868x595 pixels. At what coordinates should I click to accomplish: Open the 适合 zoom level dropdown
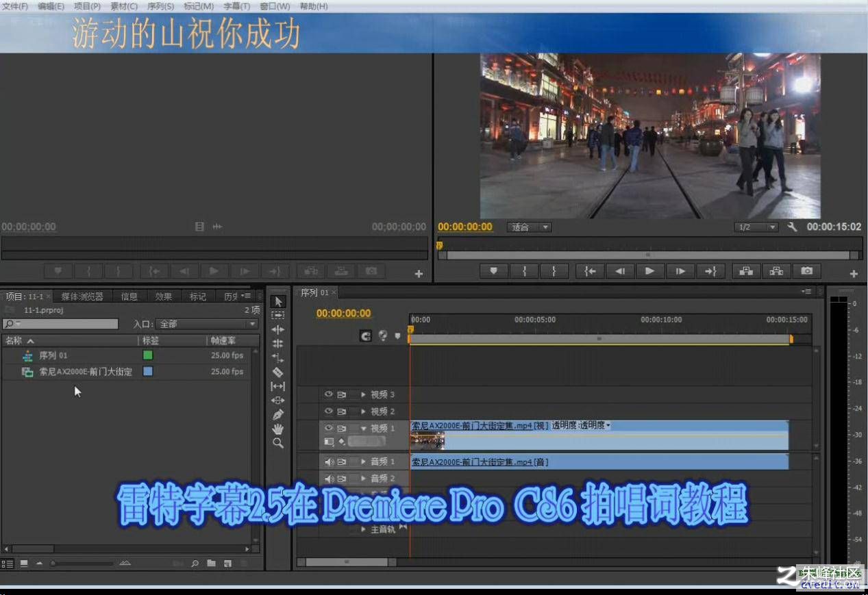click(x=529, y=227)
